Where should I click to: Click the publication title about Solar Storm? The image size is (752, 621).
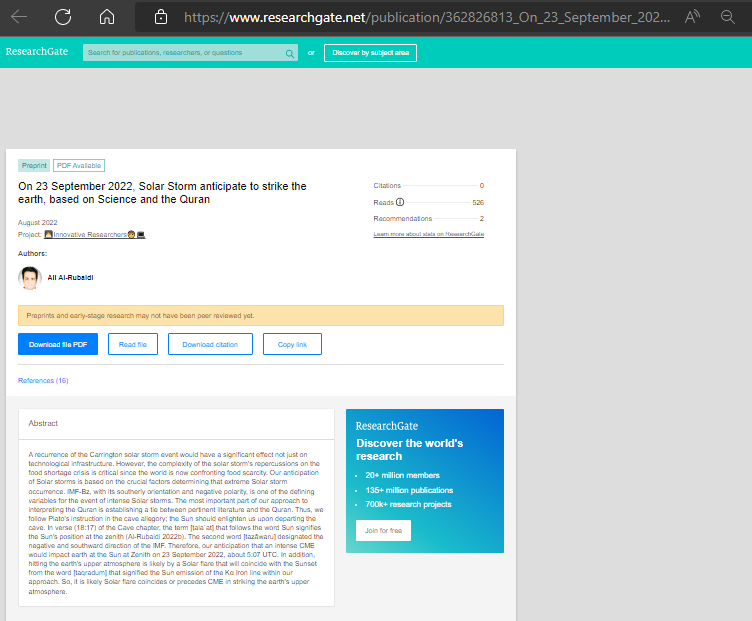[162, 193]
